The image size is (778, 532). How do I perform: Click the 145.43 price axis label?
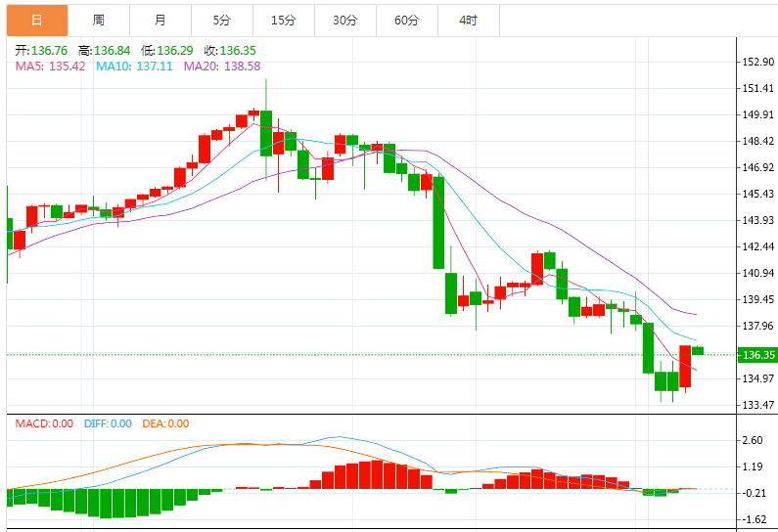click(757, 194)
